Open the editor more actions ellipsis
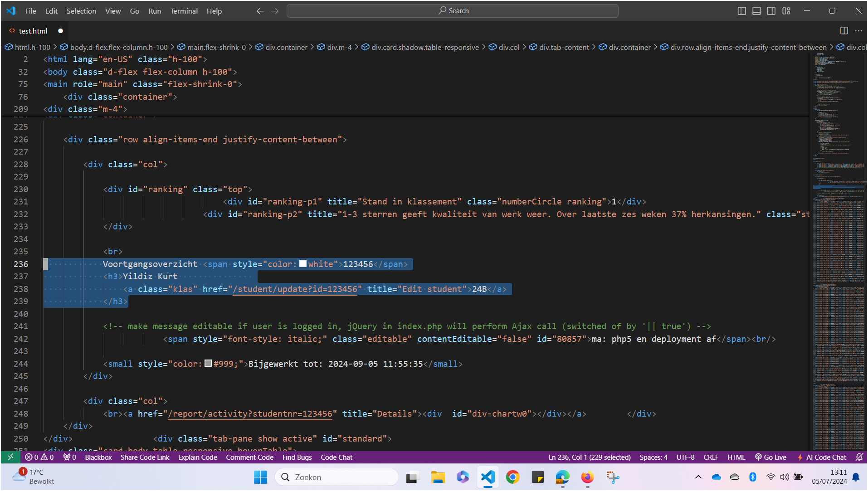The width and height of the screenshot is (868, 491). point(858,31)
